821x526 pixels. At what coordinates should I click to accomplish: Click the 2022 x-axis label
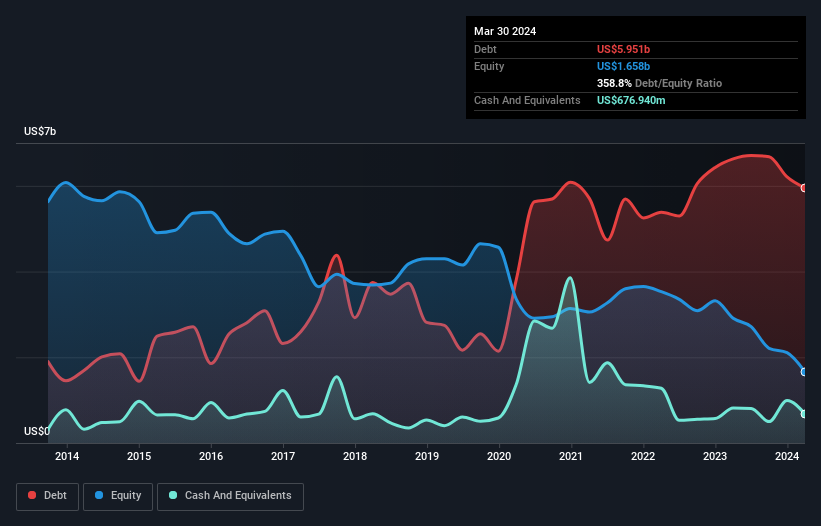[x=643, y=456]
